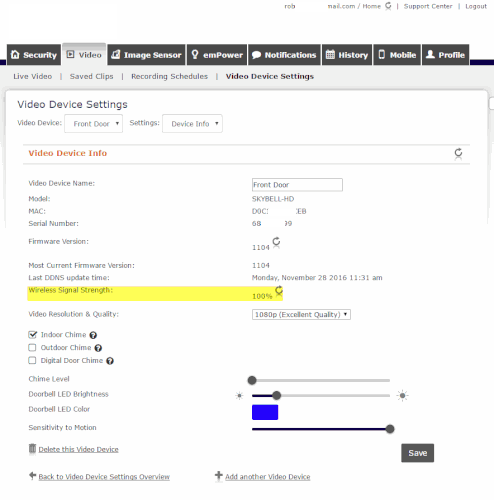The image size is (494, 500).
Task: Open the Digital Door Chime help icon
Action: 110,361
